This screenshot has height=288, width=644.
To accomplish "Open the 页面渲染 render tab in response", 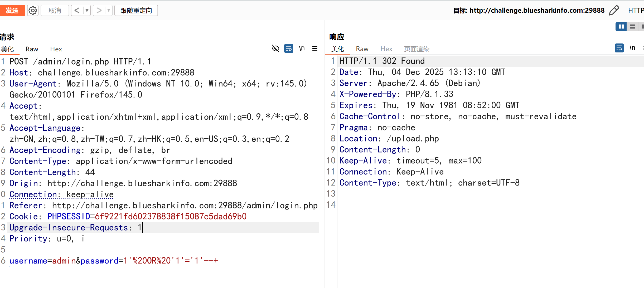I will coord(417,49).
